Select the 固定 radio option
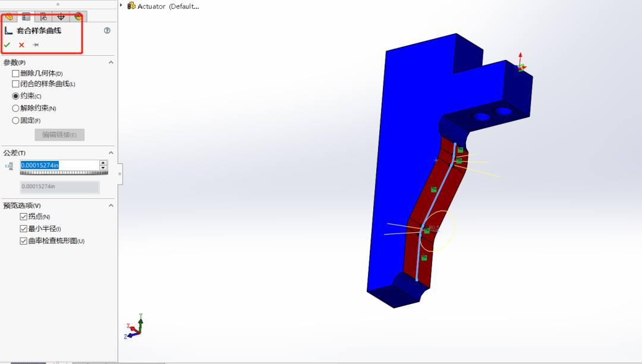The image size is (642, 364). pos(15,121)
